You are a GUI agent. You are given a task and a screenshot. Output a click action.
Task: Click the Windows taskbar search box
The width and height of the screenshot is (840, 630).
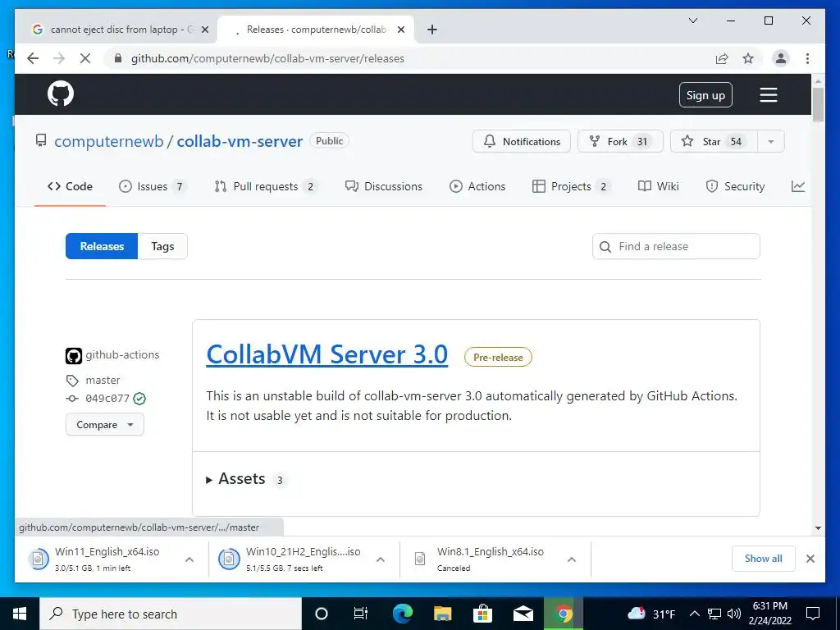[171, 614]
